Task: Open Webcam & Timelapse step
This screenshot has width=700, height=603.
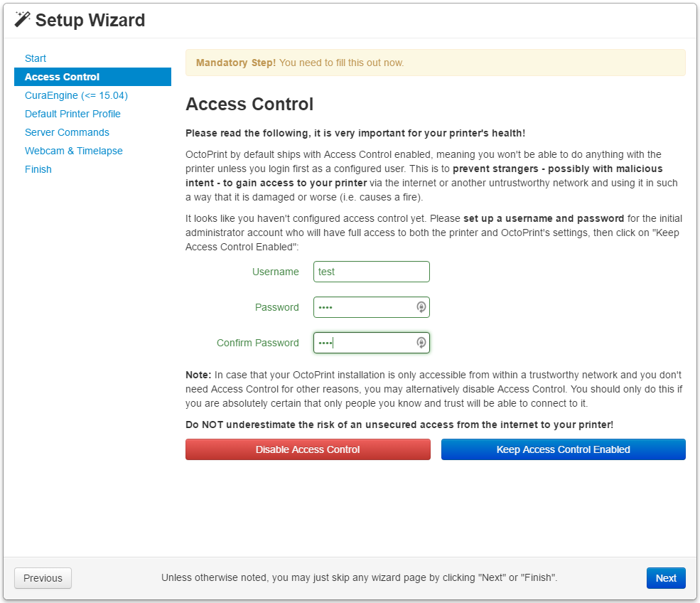Action: 74,151
